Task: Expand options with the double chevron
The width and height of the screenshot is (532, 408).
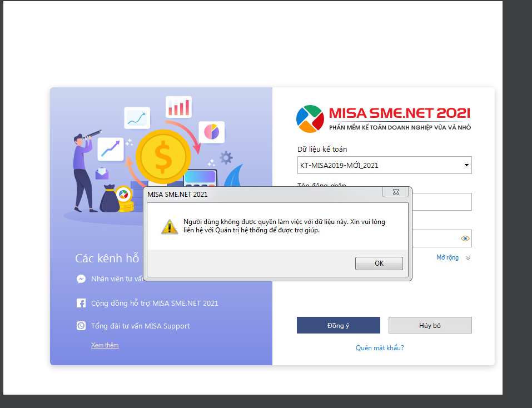Action: [x=468, y=258]
